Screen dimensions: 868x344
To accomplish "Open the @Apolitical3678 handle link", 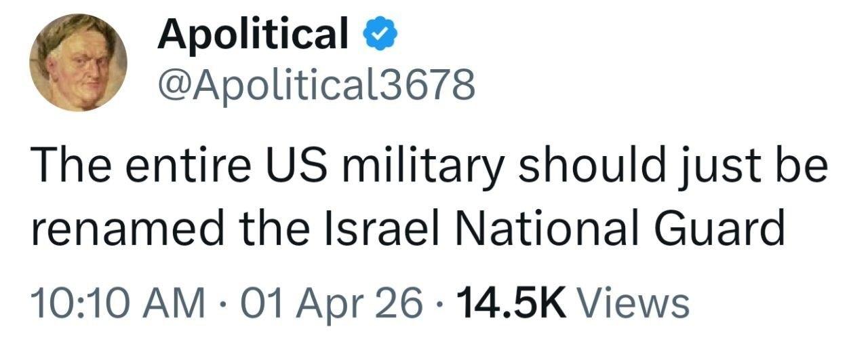I will [x=316, y=85].
